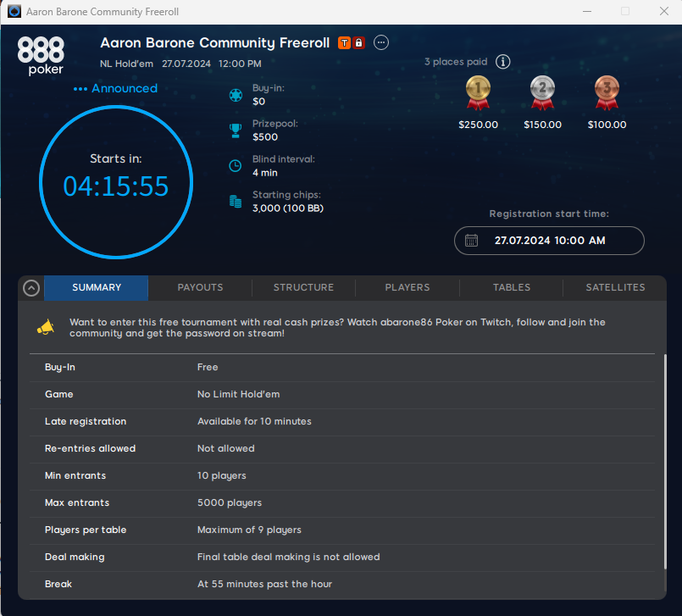Click the registration start time field

point(549,241)
